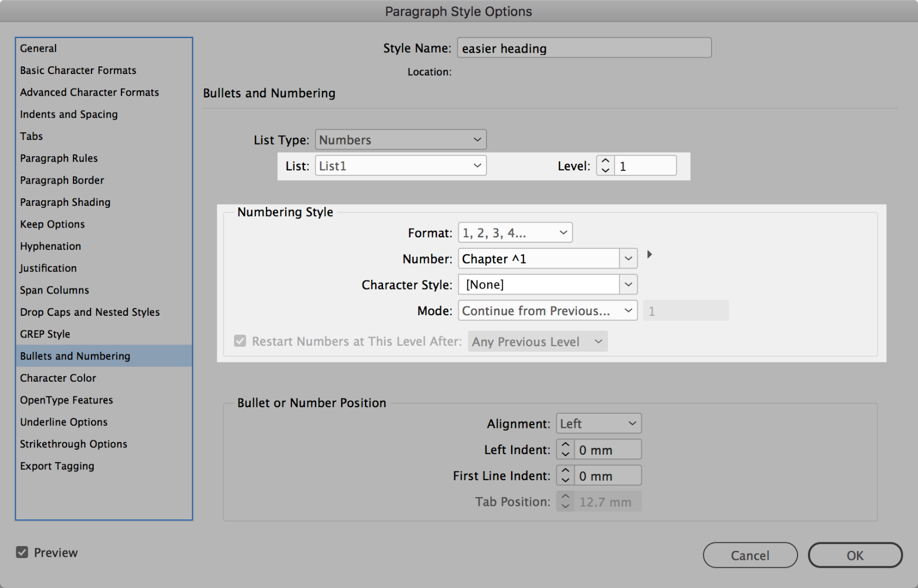Viewport: 918px width, 588px height.
Task: Open the Mode dropdown
Action: coord(547,311)
